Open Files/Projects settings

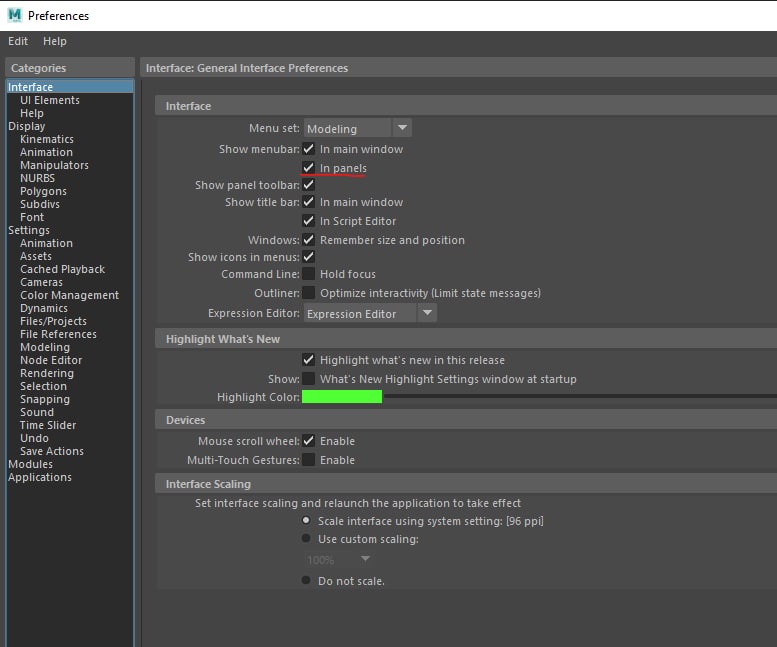(x=53, y=321)
